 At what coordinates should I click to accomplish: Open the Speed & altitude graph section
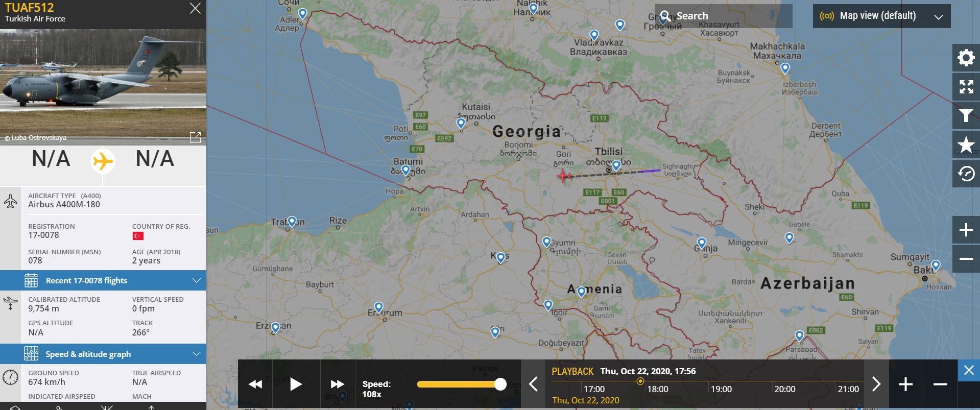click(103, 354)
